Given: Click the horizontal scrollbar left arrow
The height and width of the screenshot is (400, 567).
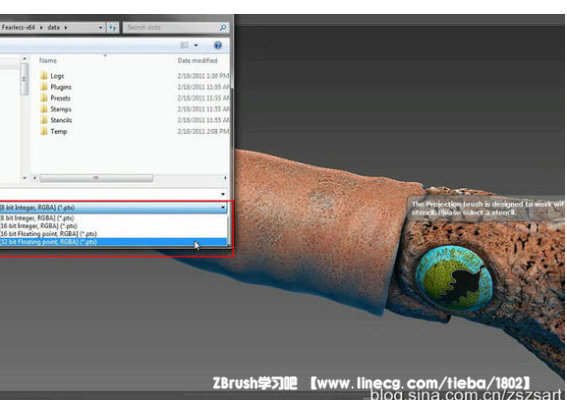Looking at the screenshot, I should click(35, 178).
